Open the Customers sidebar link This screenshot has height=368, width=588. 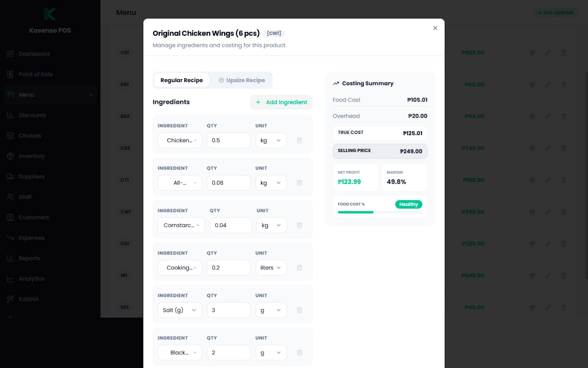tap(50, 217)
